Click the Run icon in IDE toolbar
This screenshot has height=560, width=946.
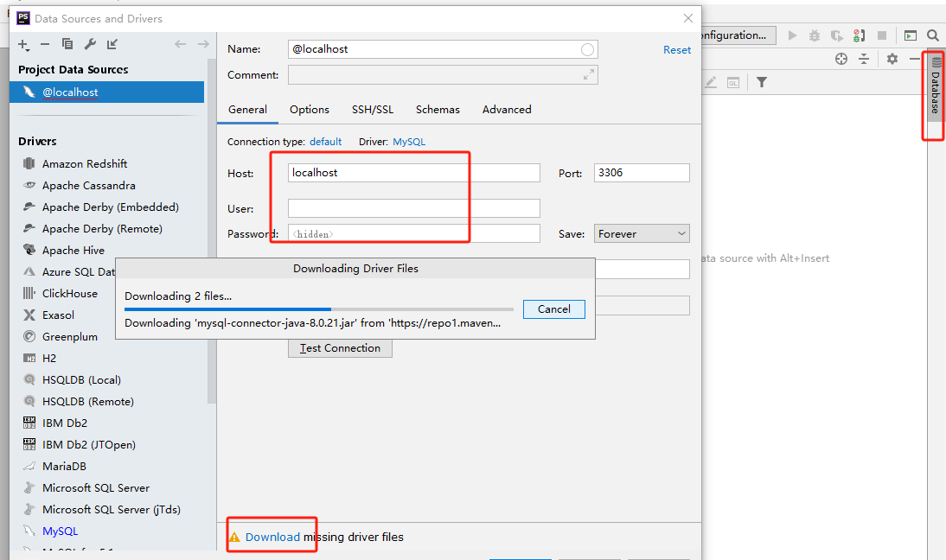792,35
